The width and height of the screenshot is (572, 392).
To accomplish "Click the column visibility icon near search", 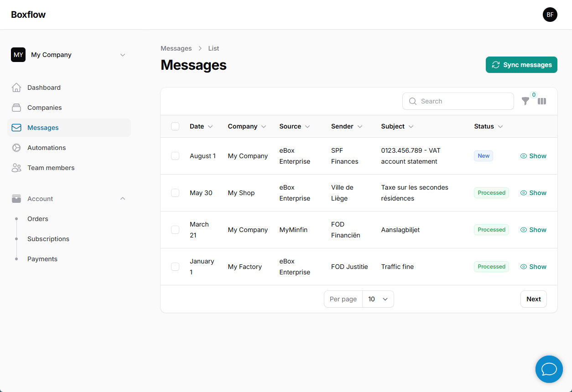I will [542, 101].
